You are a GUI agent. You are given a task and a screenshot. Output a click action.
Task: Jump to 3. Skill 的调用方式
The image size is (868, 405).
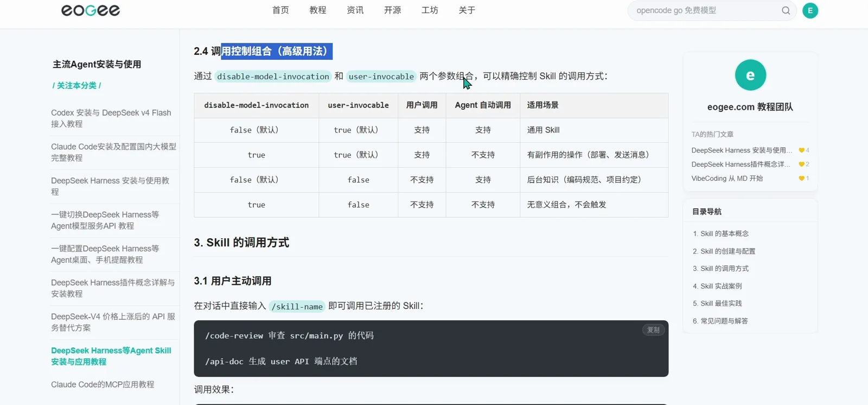[720, 269]
